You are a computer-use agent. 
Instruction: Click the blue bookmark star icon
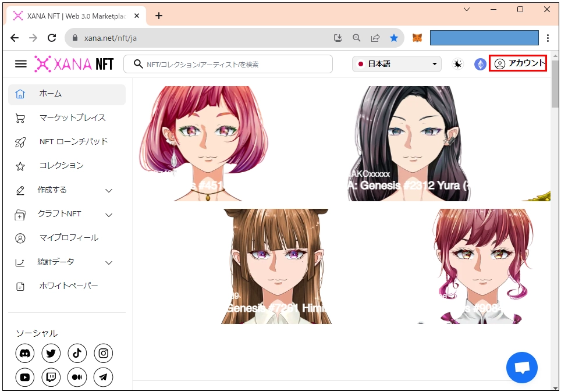tap(394, 38)
